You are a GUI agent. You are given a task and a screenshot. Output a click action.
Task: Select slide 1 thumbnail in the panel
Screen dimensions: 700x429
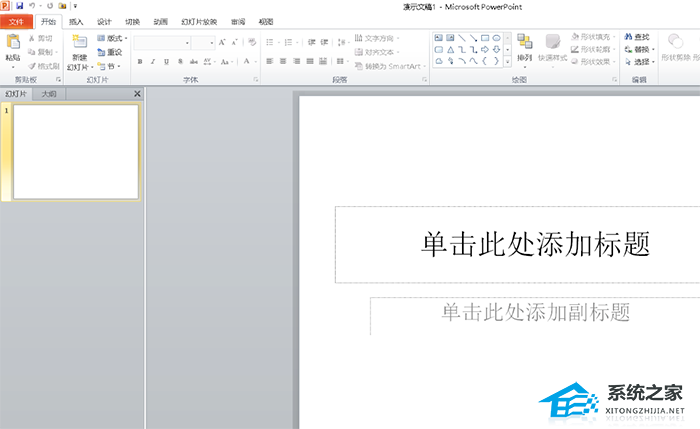tap(75, 151)
